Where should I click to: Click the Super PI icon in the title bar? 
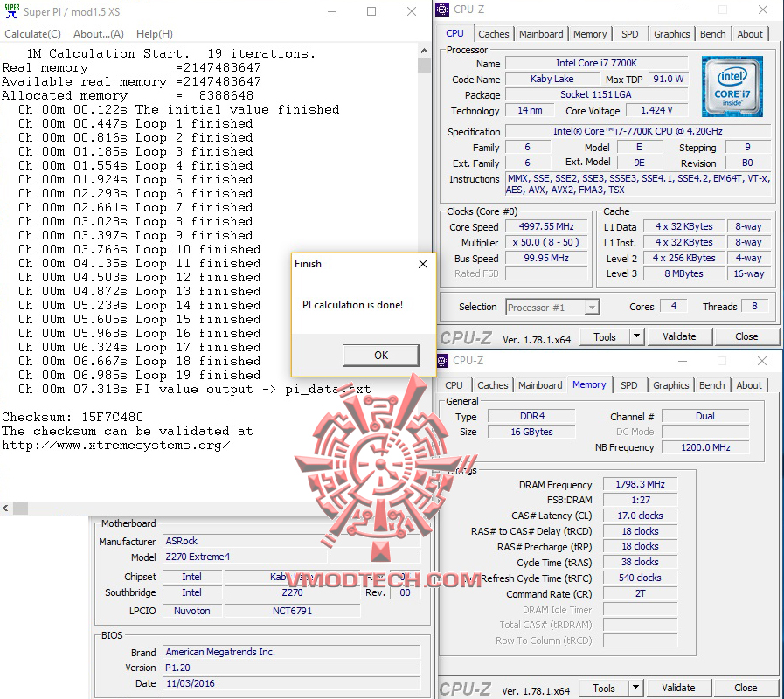10,12
